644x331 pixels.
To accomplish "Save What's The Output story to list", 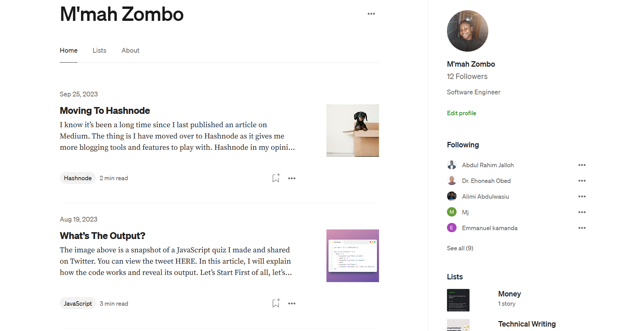I will 276,303.
